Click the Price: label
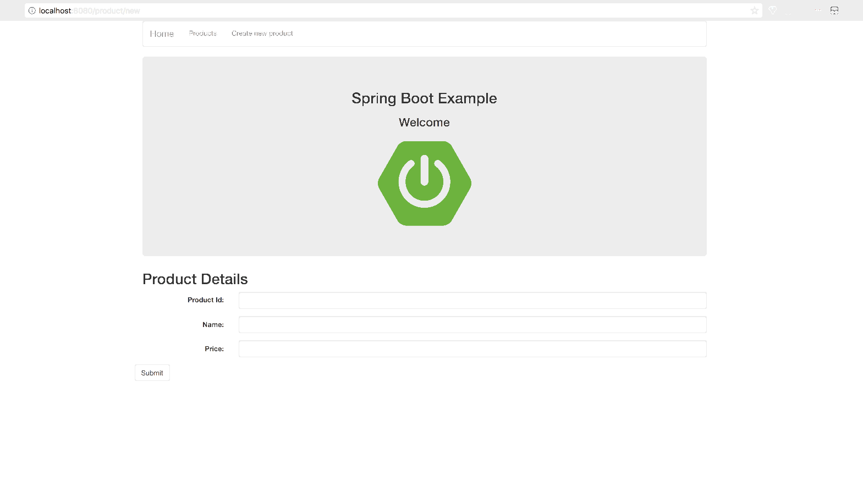This screenshot has height=504, width=863. click(x=214, y=349)
